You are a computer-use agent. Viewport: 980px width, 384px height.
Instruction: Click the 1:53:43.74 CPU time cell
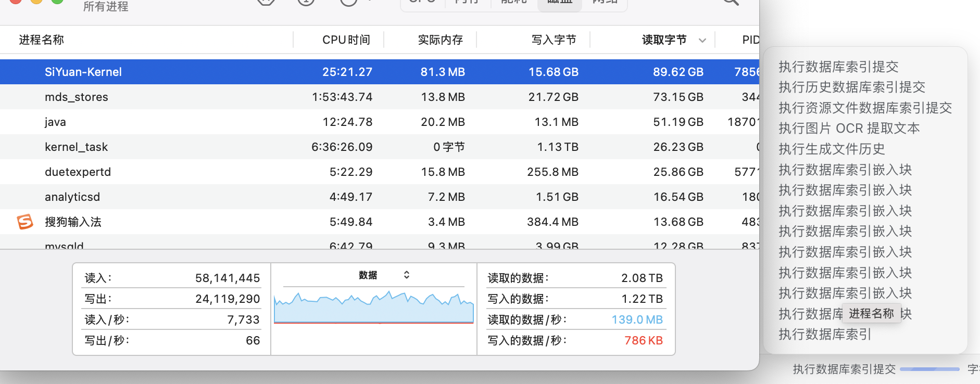pos(342,97)
